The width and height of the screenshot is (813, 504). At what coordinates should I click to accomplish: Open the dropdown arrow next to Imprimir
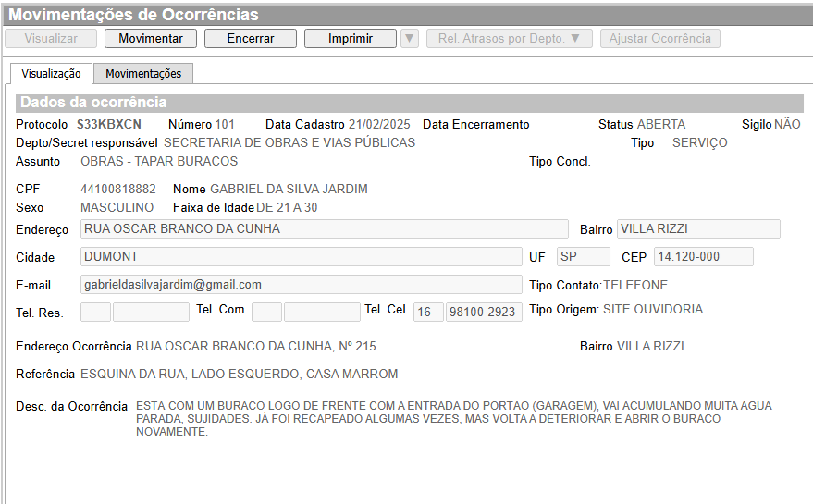[410, 39]
